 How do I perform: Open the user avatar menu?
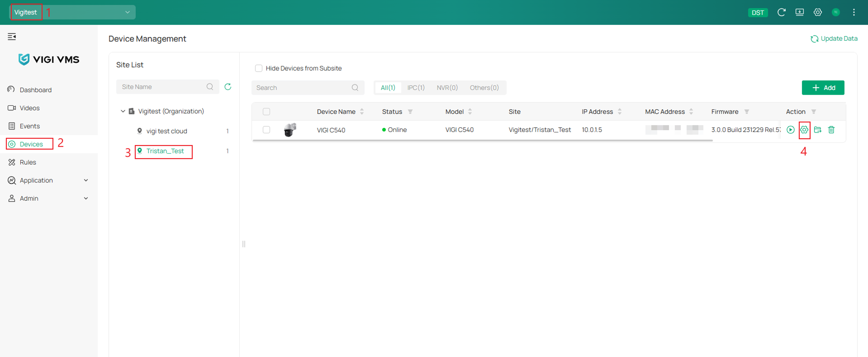point(836,12)
